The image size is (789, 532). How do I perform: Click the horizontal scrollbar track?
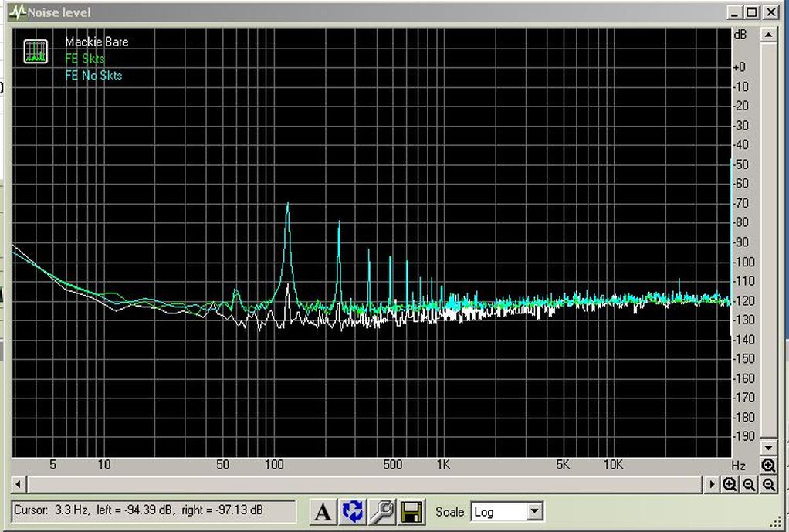[x=365, y=485]
